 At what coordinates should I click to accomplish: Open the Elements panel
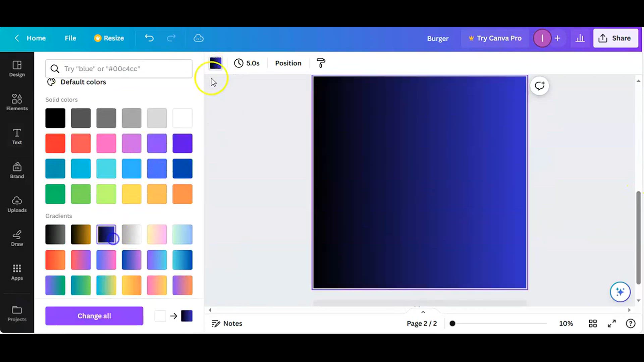click(x=17, y=102)
